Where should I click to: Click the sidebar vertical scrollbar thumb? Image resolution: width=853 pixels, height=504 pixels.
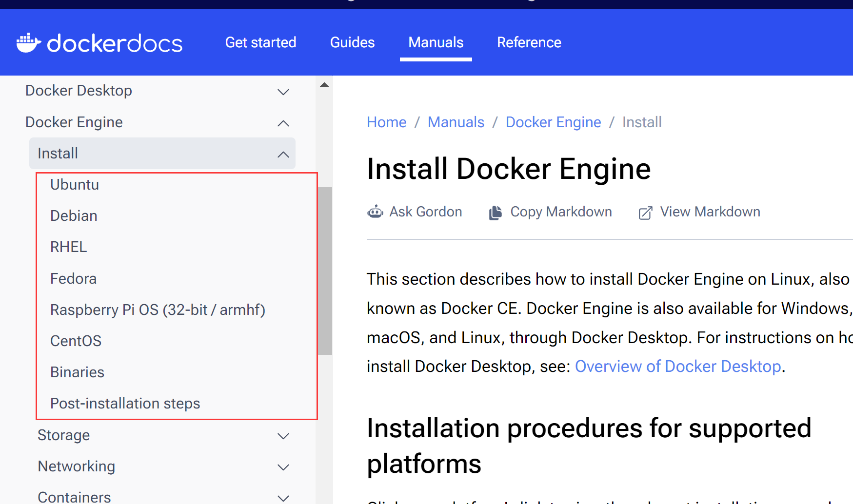click(325, 271)
